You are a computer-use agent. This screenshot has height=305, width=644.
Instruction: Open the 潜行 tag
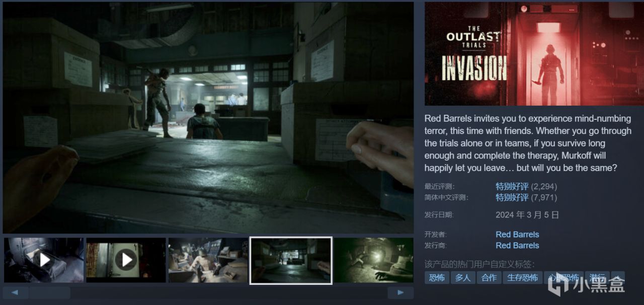coord(598,277)
